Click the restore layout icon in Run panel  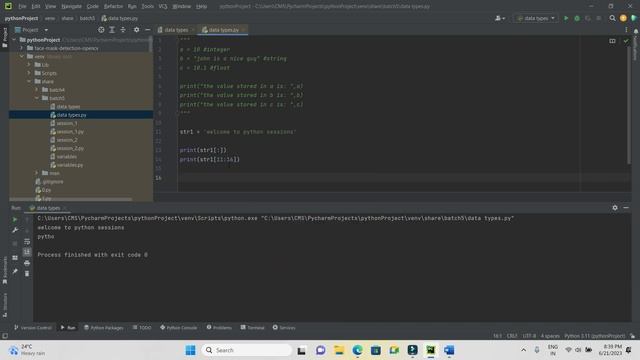click(15, 258)
